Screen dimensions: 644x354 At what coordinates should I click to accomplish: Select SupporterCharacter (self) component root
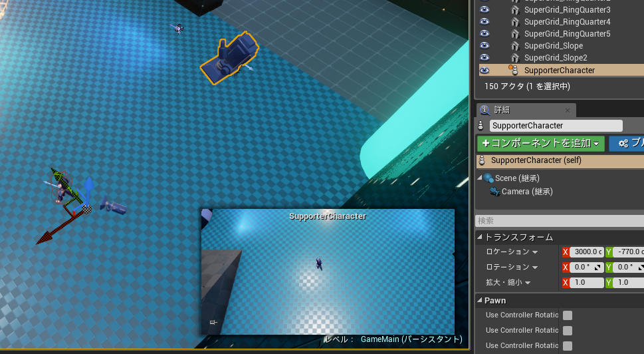(560, 160)
